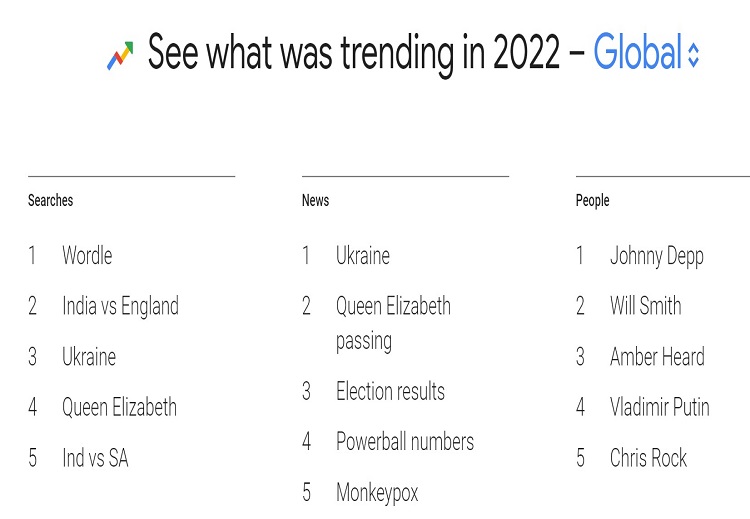
Task: Select Chris Rock under People
Action: point(648,458)
